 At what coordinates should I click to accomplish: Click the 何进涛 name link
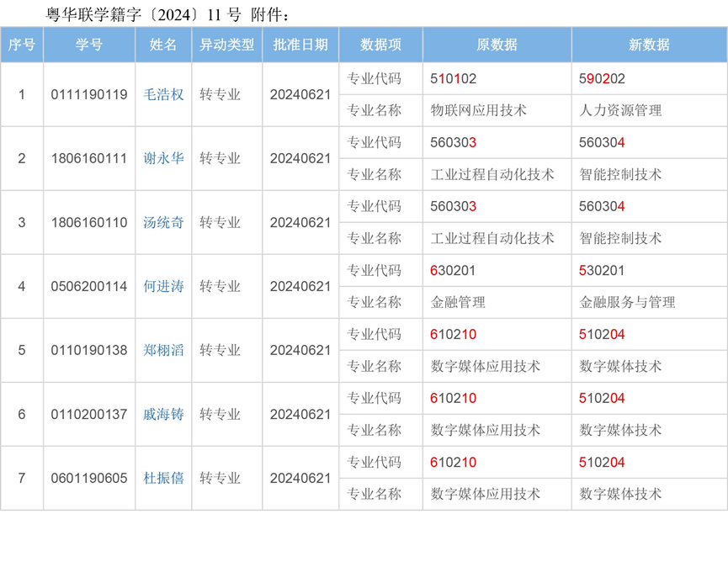click(x=163, y=286)
